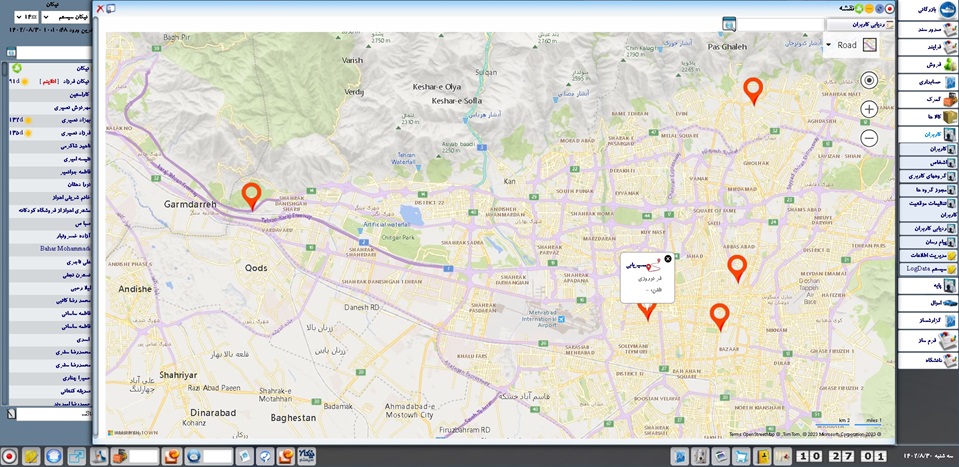Viewport: 959px width, 467px height.
Task: Click into the map search input field
Action: coord(781,24)
